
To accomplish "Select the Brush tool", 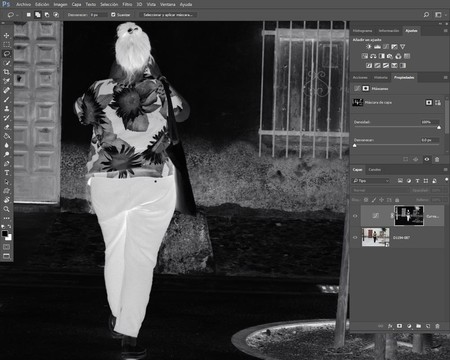I will (6, 99).
